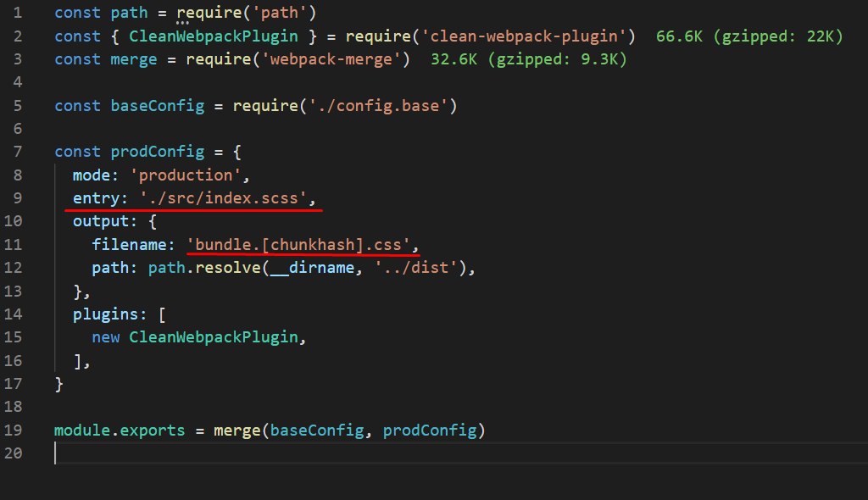Click line number 1 in the gutter
Viewport: 868px width, 500px height.
coord(18,13)
